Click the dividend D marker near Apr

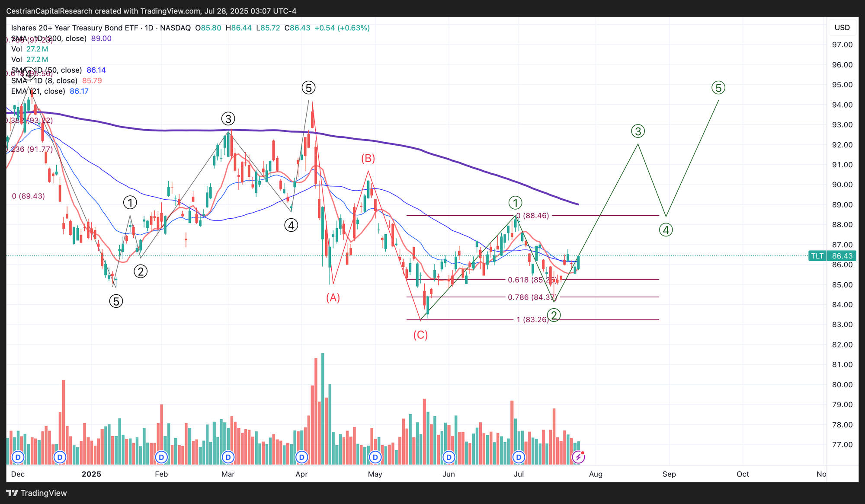(301, 457)
